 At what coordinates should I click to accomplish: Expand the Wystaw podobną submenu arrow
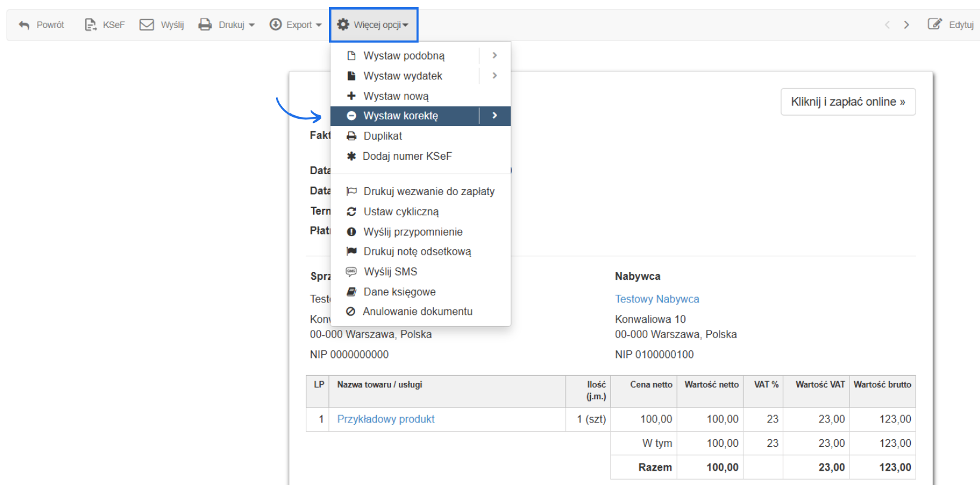[494, 55]
